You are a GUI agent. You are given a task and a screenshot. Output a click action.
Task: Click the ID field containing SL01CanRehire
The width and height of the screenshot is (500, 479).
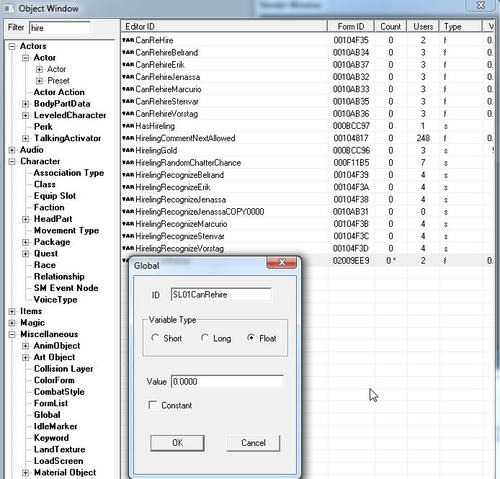221,295
